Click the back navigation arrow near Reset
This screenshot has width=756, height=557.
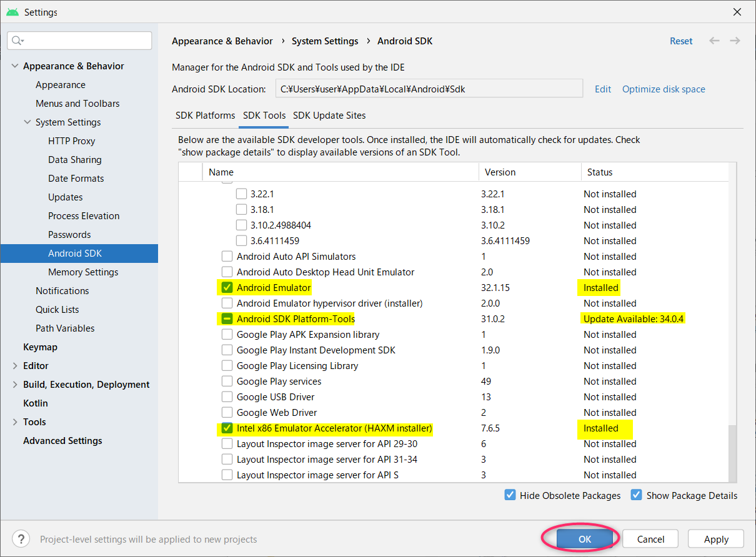click(x=714, y=41)
